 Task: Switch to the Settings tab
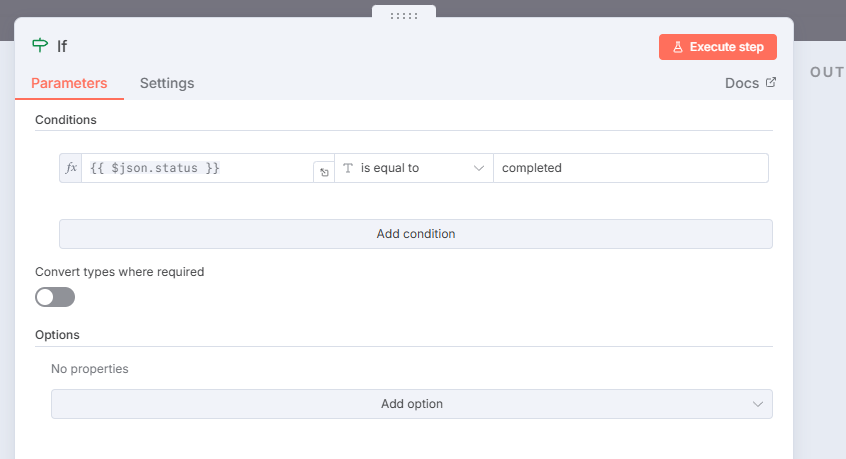(167, 83)
